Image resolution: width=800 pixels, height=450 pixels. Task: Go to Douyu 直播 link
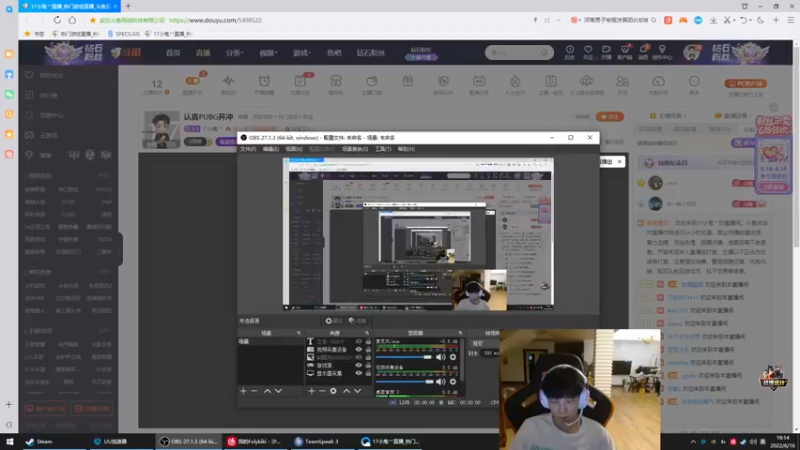coord(203,53)
